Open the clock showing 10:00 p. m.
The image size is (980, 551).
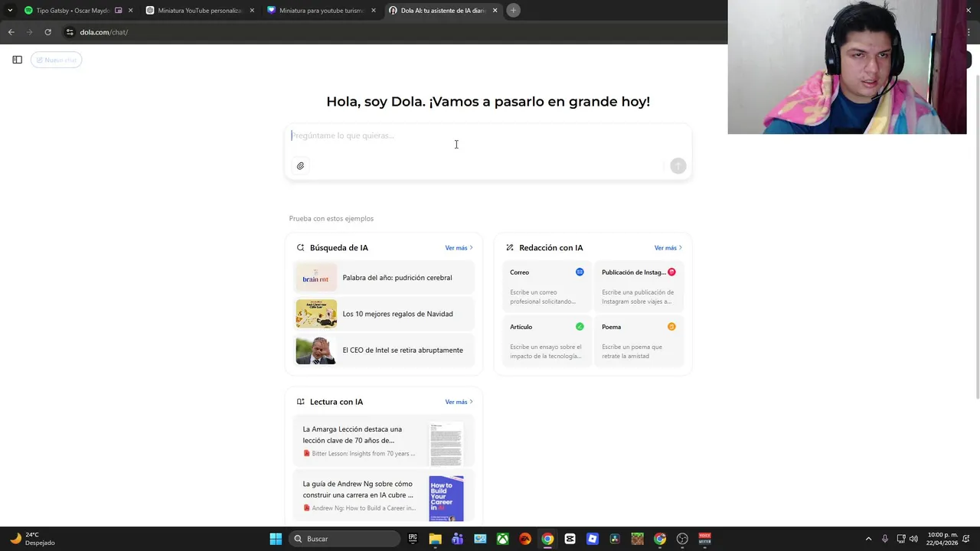click(942, 539)
